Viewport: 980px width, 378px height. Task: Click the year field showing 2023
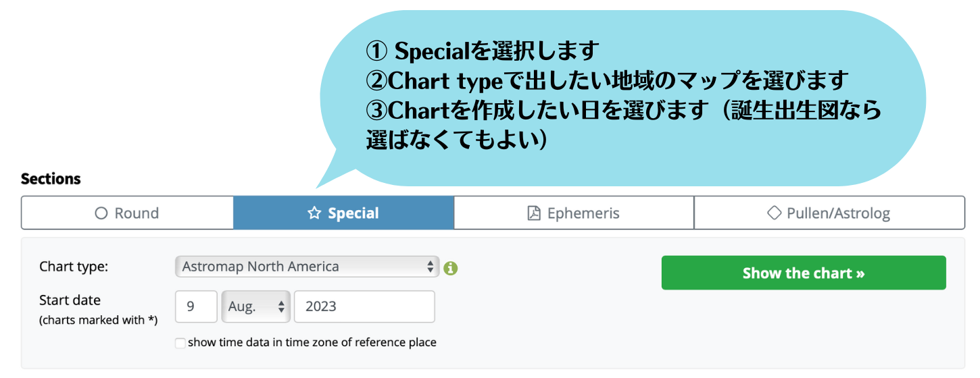pos(364,306)
